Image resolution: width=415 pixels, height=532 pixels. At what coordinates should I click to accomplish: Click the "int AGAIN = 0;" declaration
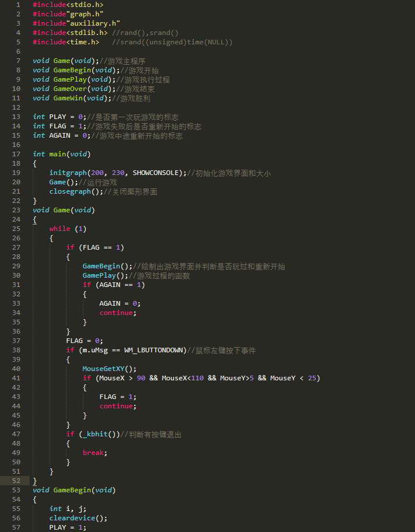[x=62, y=135]
